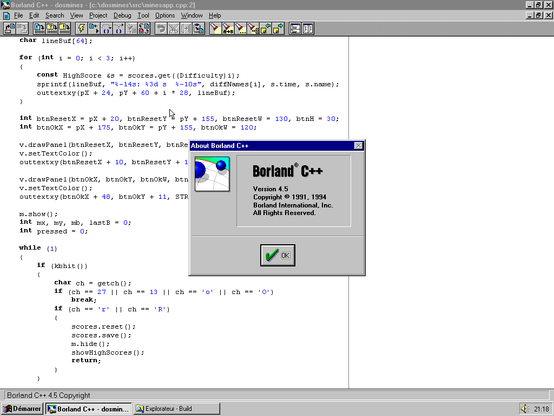Open the Help menu
554x416 pixels.
pos(214,16)
